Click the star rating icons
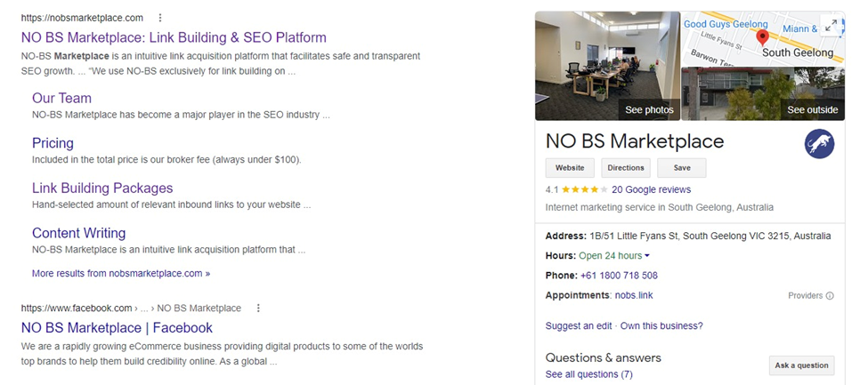 pos(585,189)
